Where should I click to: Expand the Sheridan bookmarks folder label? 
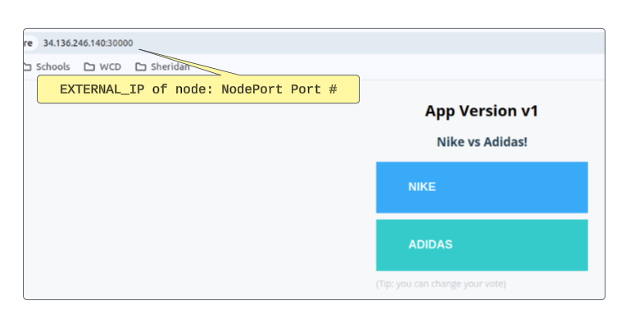click(x=170, y=67)
